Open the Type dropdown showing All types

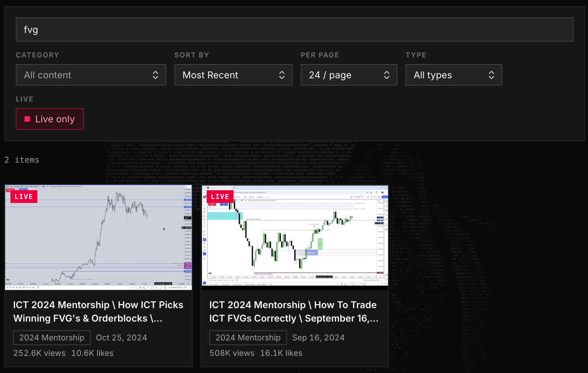click(x=454, y=75)
